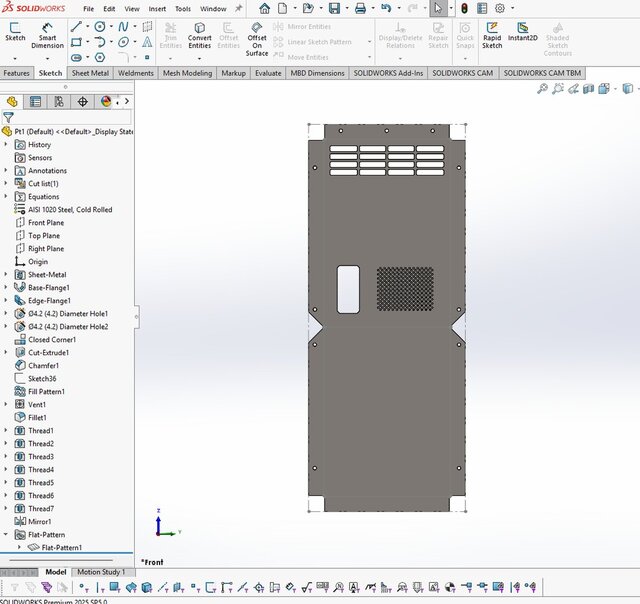Click the filter funnel icon
The width and height of the screenshot is (640, 604).
click(8, 118)
